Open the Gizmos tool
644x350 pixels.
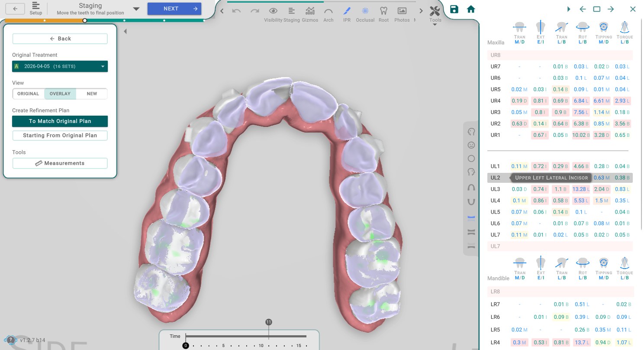310,14
